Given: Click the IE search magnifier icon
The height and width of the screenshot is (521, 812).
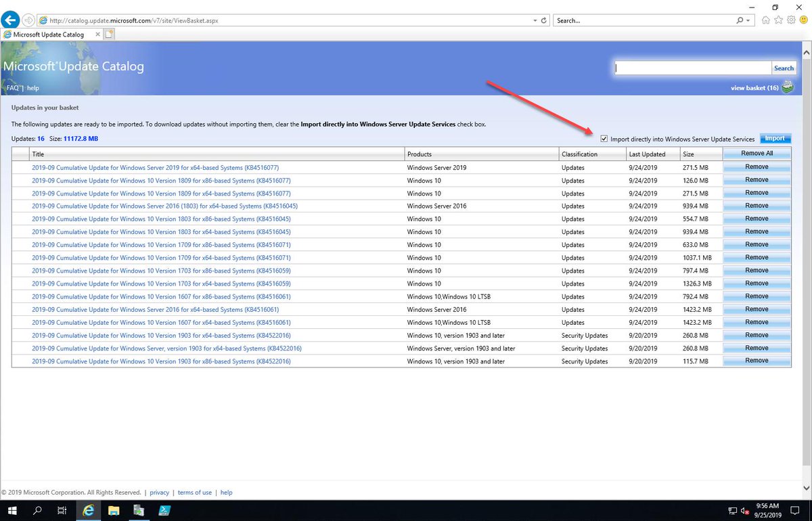Looking at the screenshot, I should [740, 20].
